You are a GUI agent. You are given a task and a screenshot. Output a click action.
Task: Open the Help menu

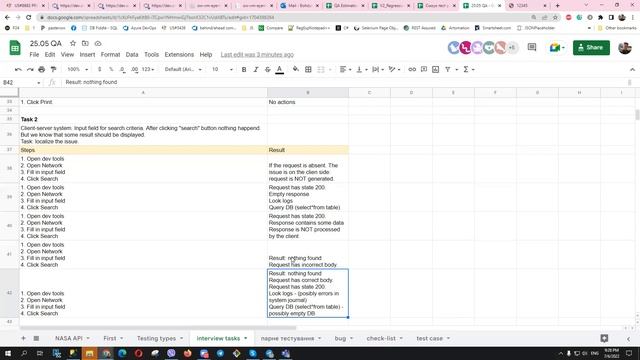pyautogui.click(x=206, y=55)
